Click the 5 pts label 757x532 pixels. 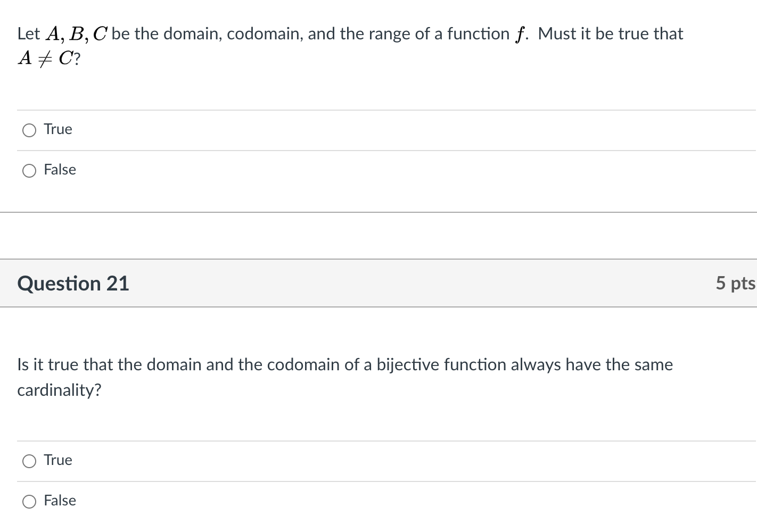pos(736,283)
